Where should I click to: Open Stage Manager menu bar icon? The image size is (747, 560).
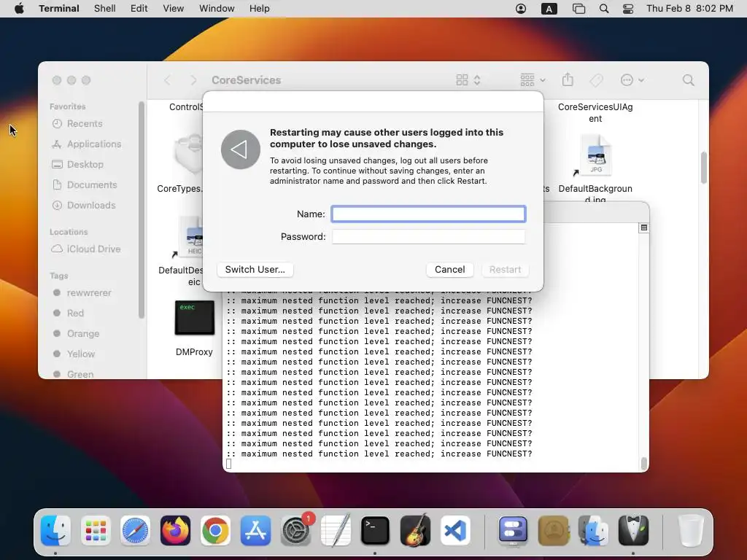578,9
